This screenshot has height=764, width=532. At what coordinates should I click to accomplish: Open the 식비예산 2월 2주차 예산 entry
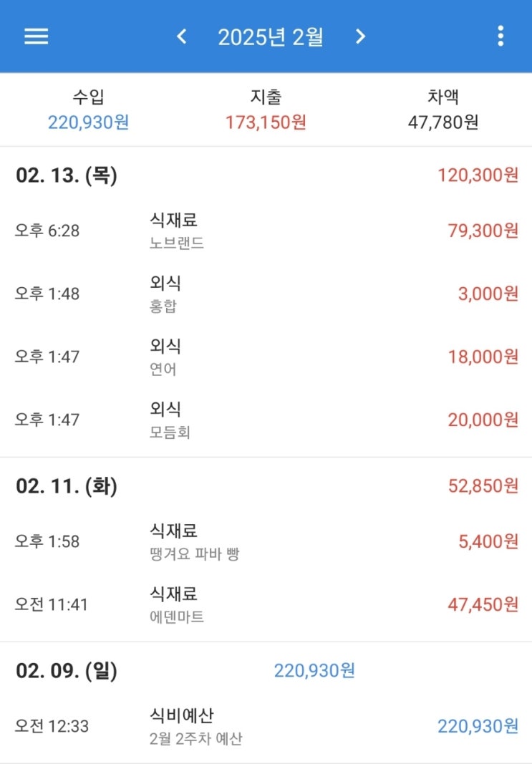(x=266, y=726)
